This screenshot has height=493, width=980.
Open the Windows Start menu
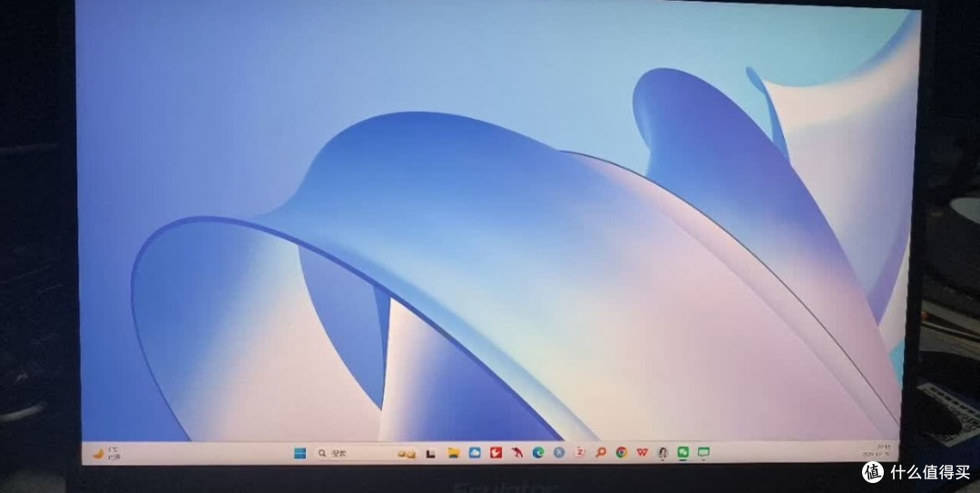pyautogui.click(x=300, y=454)
